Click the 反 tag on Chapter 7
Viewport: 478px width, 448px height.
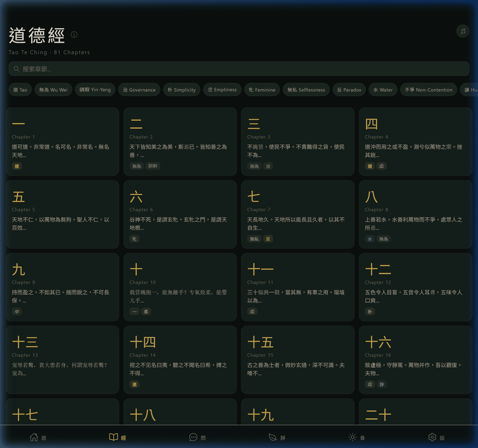click(x=268, y=239)
